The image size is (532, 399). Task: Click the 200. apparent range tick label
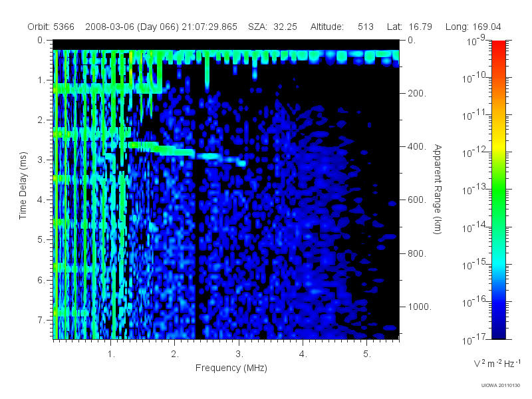click(x=417, y=93)
